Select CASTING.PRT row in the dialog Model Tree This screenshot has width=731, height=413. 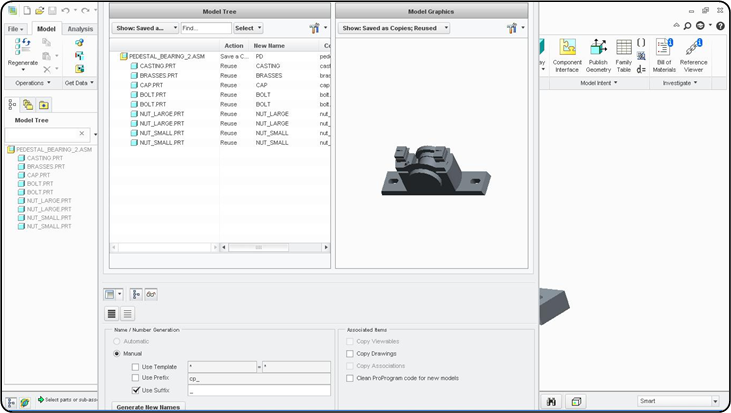point(220,66)
